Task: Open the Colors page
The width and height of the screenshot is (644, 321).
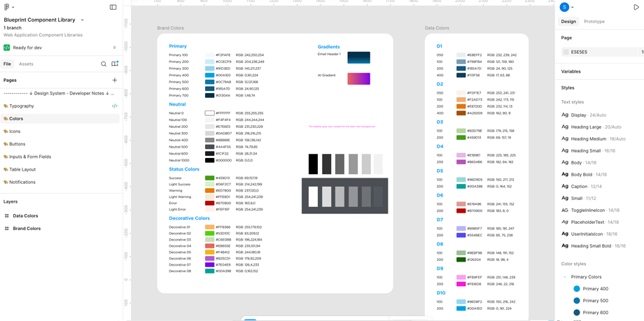Action: pyautogui.click(x=59, y=119)
